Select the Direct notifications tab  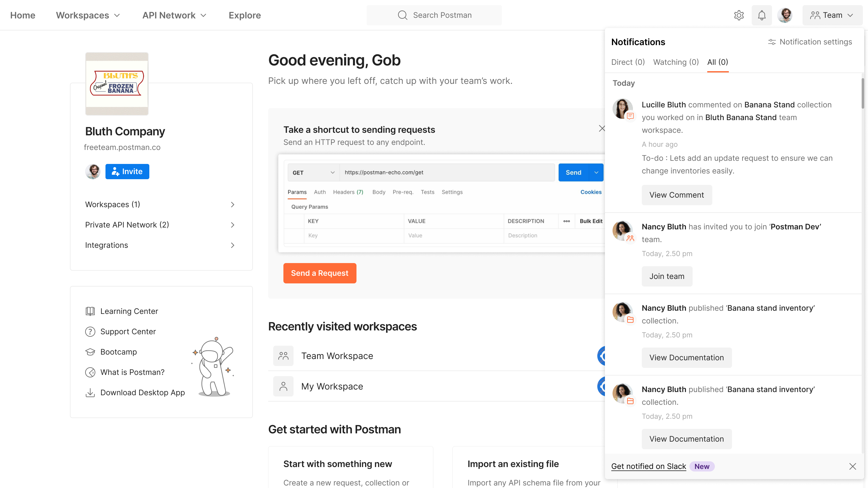[628, 62]
